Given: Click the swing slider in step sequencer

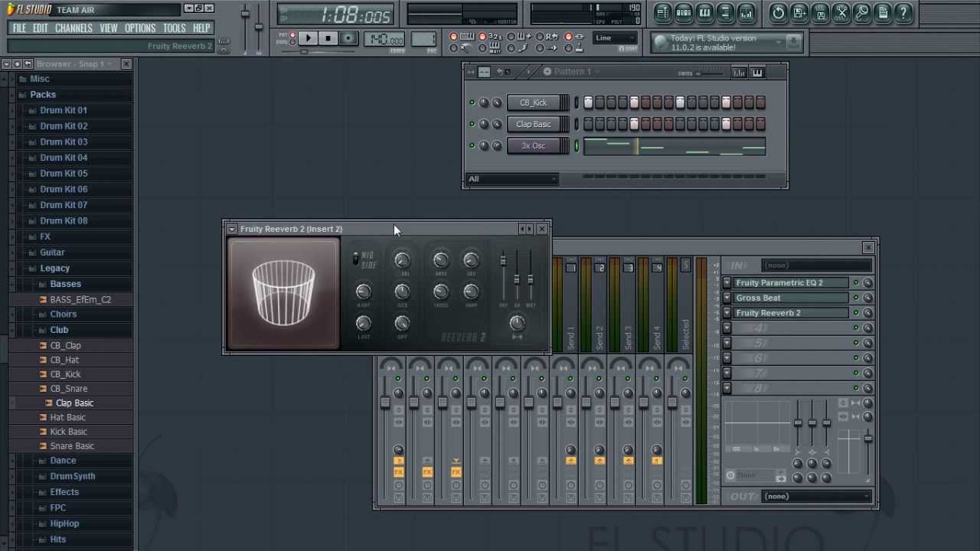Looking at the screenshot, I should coord(709,73).
